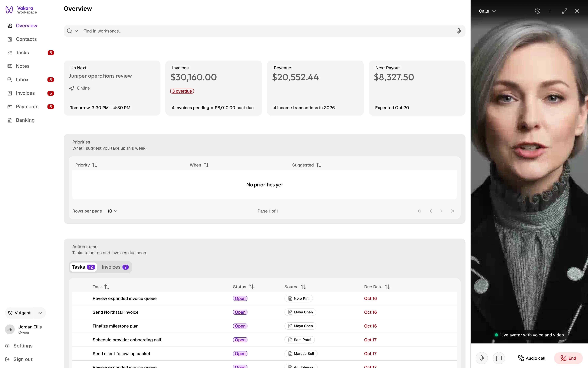
Task: Open the Calls panel dropdown
Action: (x=487, y=11)
